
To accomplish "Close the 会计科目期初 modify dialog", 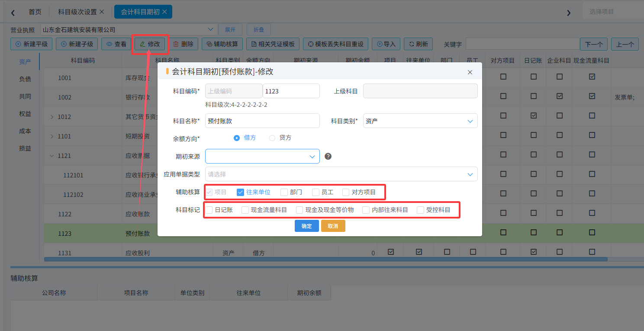I will (470, 72).
